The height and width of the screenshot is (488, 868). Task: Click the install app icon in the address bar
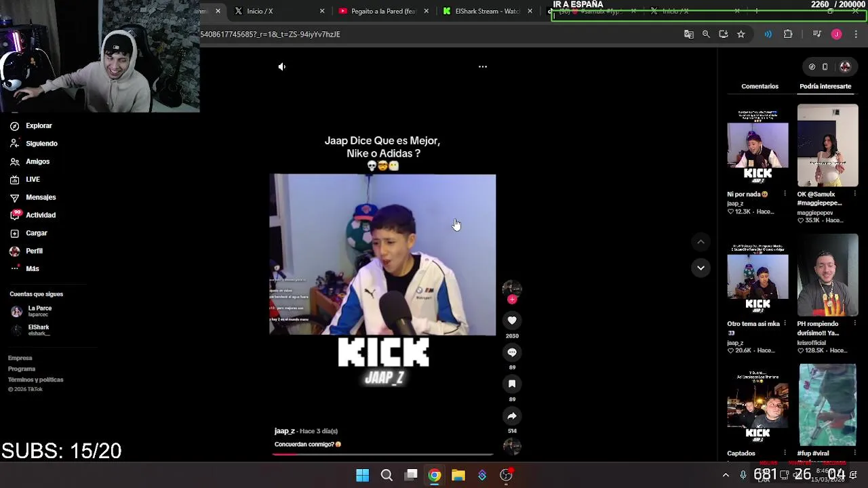724,34
